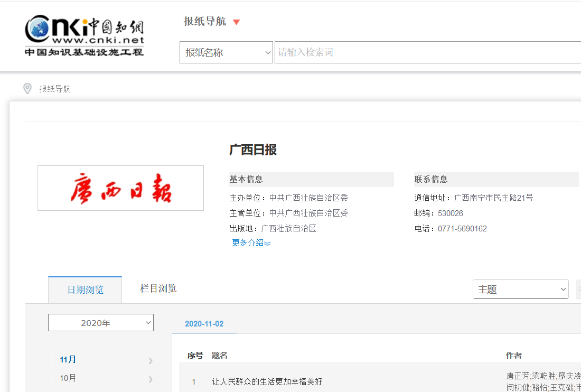Viewport: 581px width, 392px height.
Task: Click the address 广西南宁市民主路21号
Action: click(493, 198)
